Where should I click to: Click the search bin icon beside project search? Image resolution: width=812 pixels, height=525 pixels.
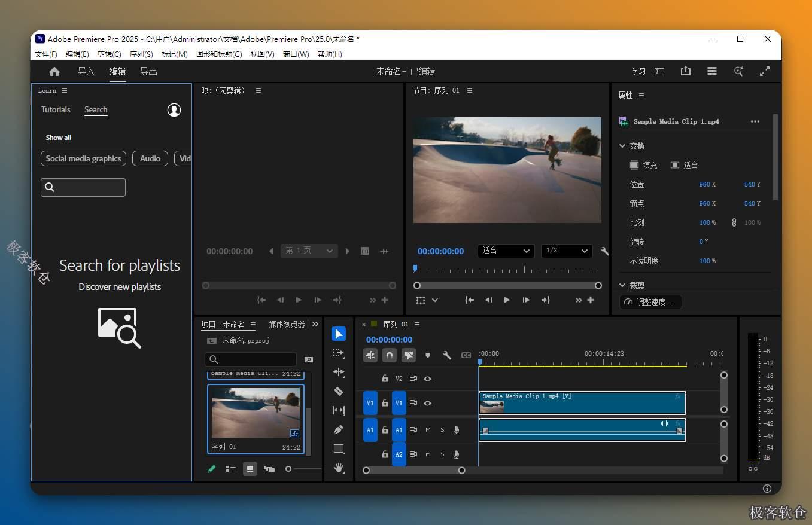(x=309, y=359)
